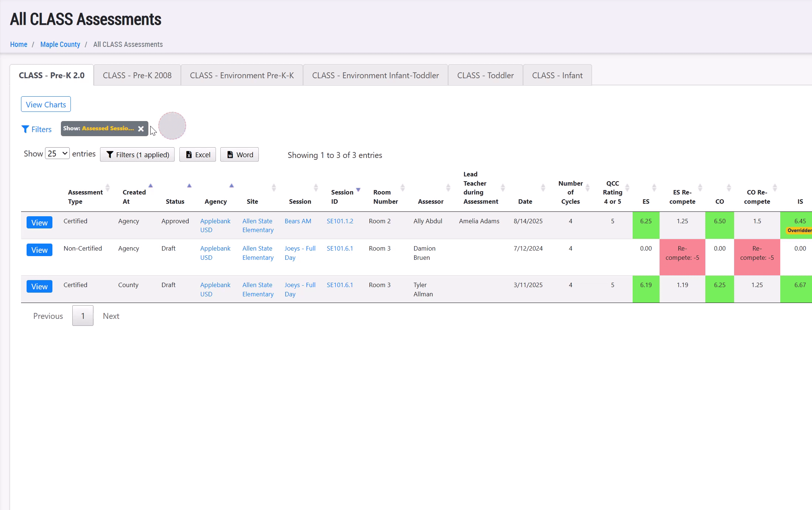Switch to CLASS - Pre-K 2008 tab
This screenshot has height=510, width=812.
pyautogui.click(x=137, y=75)
